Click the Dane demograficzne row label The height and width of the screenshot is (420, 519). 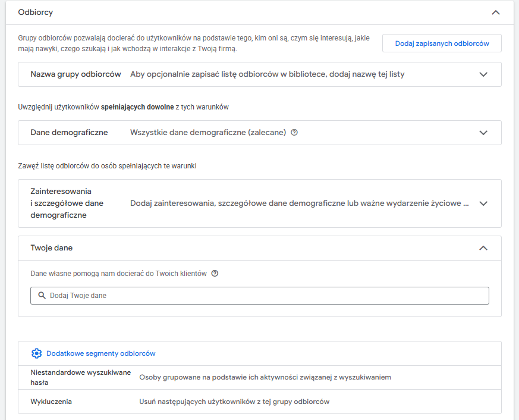(x=69, y=133)
